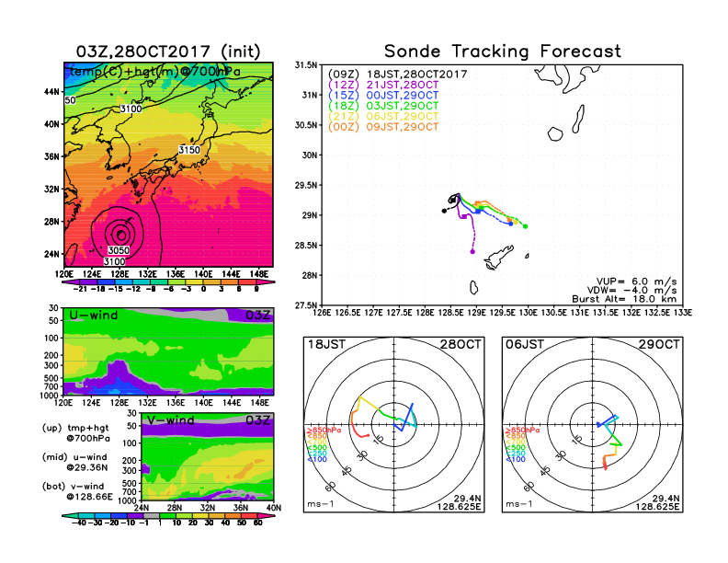Click the "31.5N" axis label on the tracking map

coord(306,65)
